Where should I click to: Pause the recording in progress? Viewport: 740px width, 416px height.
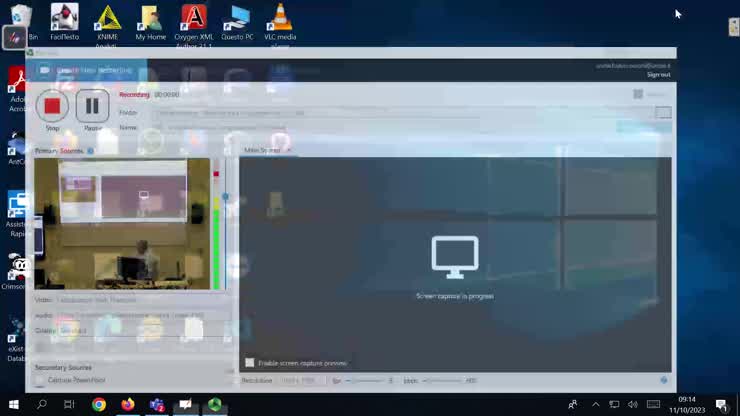(x=92, y=105)
